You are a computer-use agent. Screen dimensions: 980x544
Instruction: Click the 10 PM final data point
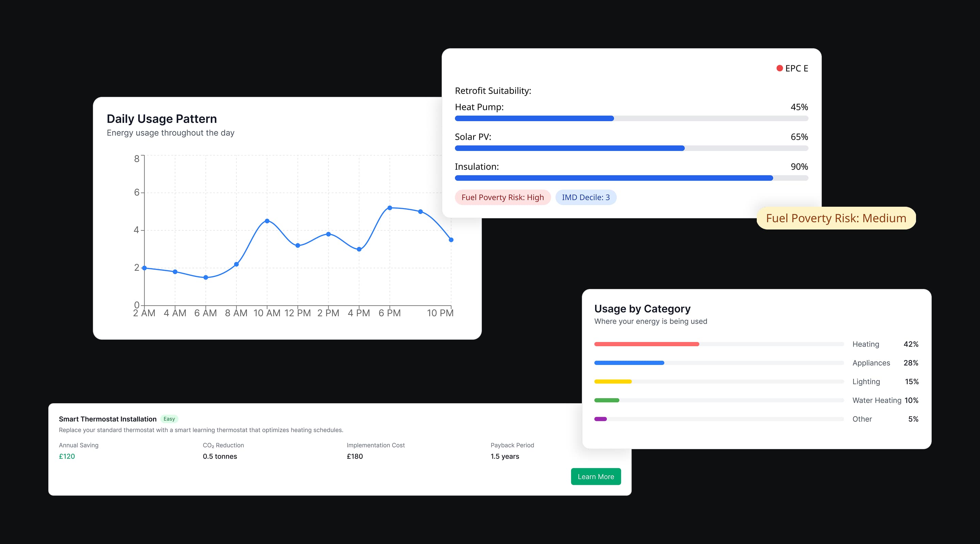451,240
